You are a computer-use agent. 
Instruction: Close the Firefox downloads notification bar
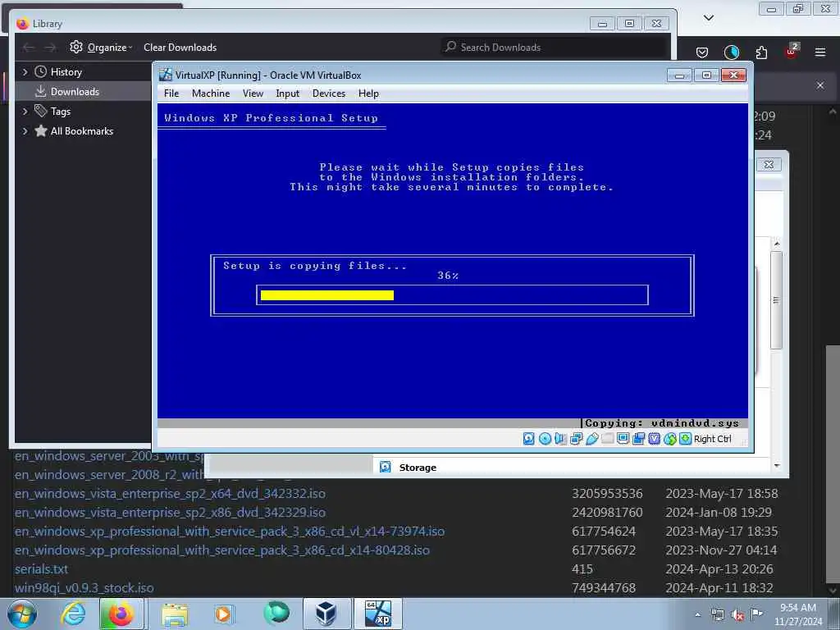(x=820, y=85)
